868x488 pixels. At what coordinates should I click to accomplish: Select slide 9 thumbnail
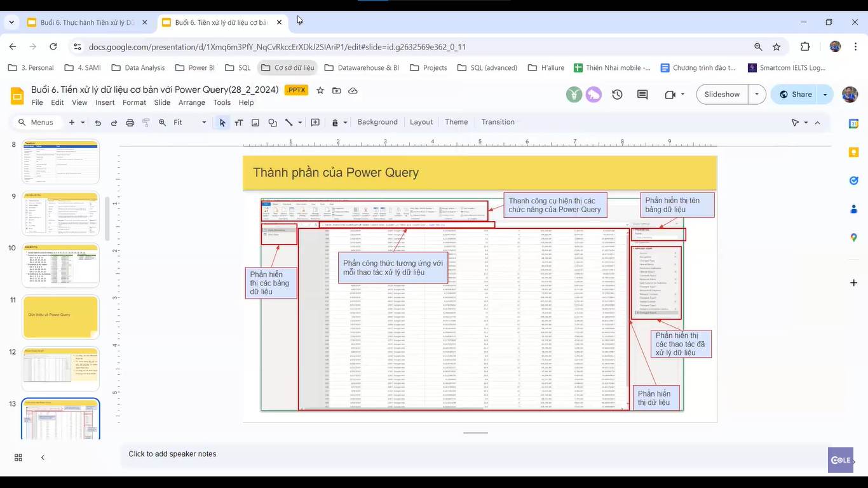point(60,214)
